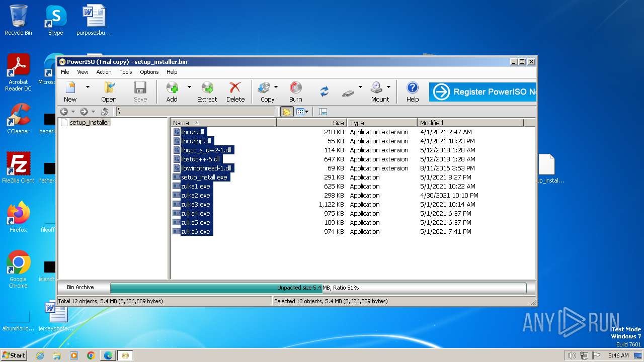Open the Recycle Bin desktop icon
The height and width of the screenshot is (362, 644).
coord(18,20)
